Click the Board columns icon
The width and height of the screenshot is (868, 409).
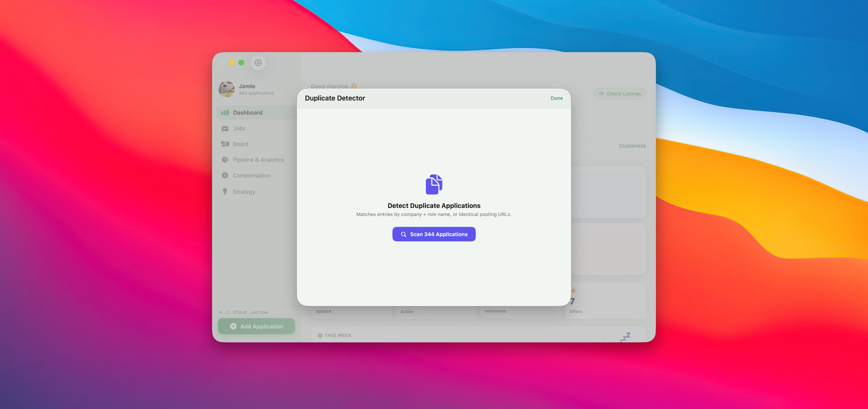click(225, 144)
